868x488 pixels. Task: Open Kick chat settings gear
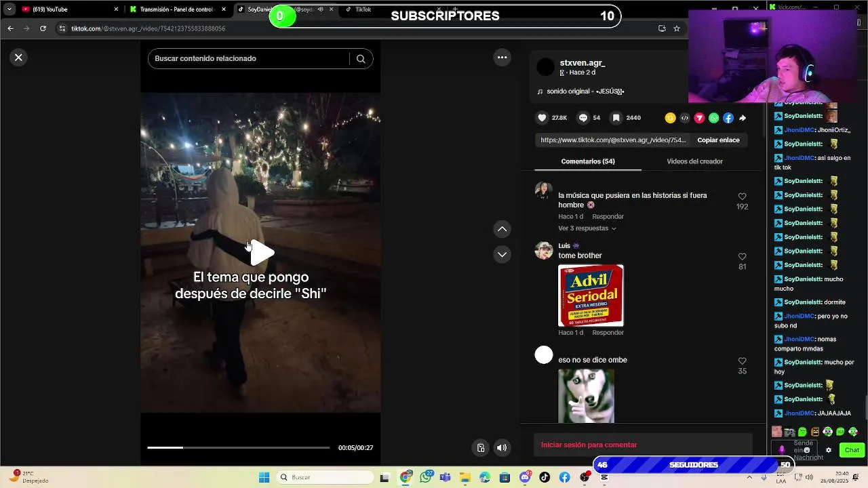(828, 450)
